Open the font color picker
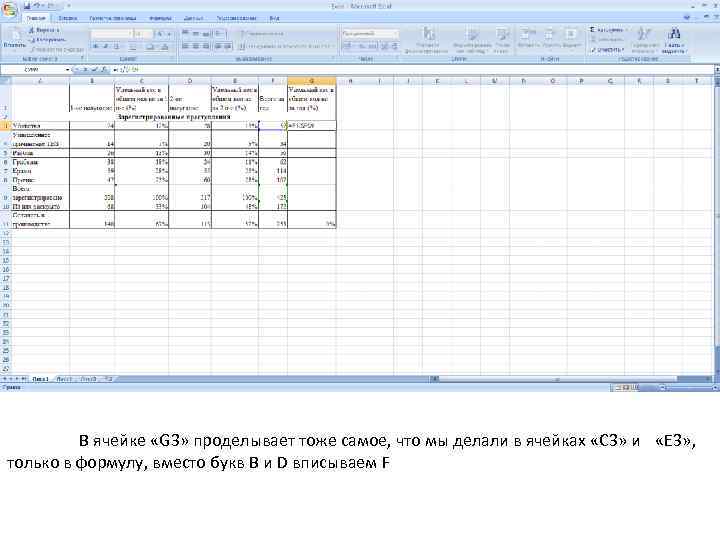 (x=164, y=46)
